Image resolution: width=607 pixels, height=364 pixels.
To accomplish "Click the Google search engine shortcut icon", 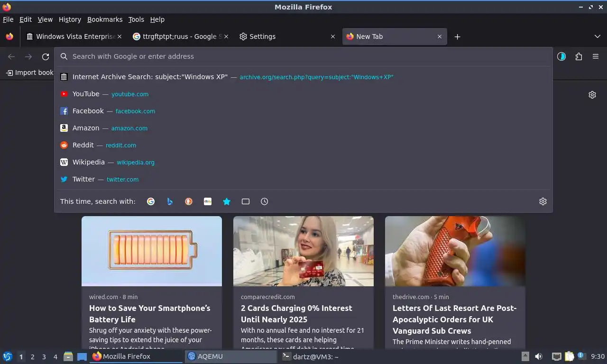I will point(151,201).
